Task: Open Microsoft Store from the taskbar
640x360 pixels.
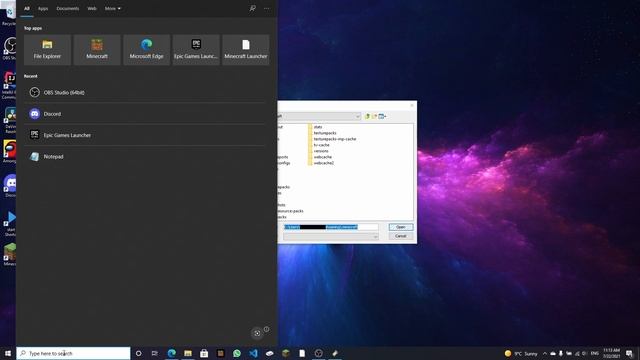Action: coord(204,353)
